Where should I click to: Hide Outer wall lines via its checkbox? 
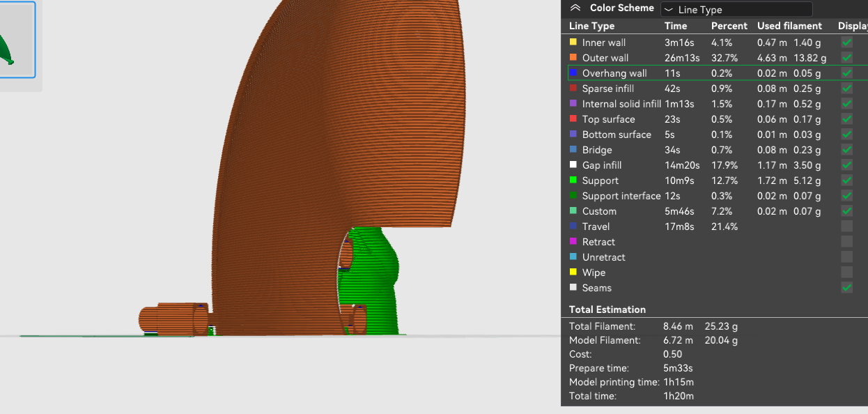pos(846,58)
